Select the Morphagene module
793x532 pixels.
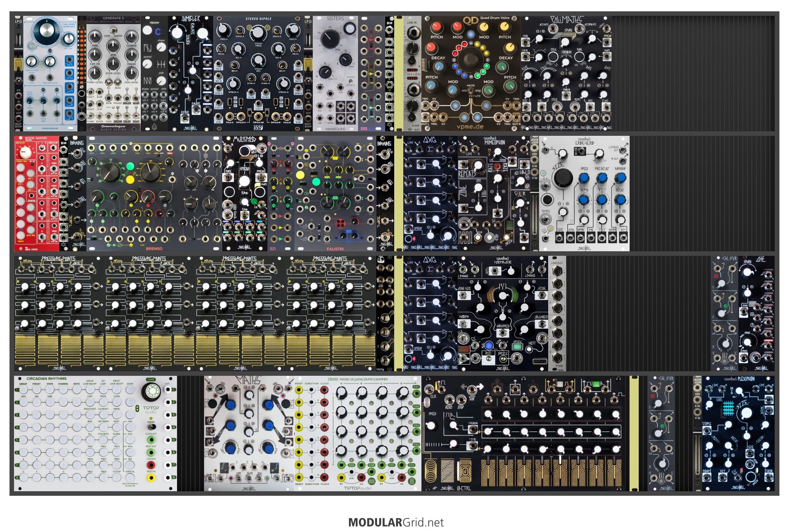[503, 314]
